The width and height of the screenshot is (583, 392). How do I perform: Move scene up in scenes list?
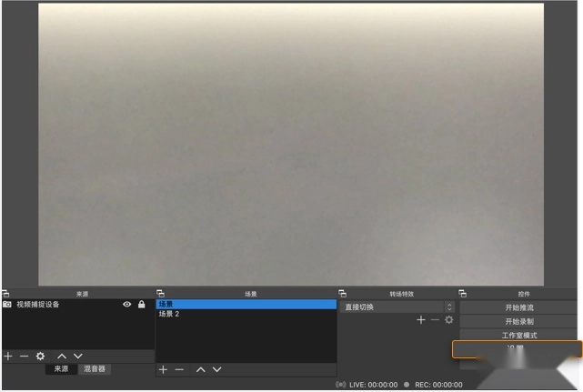(x=201, y=369)
